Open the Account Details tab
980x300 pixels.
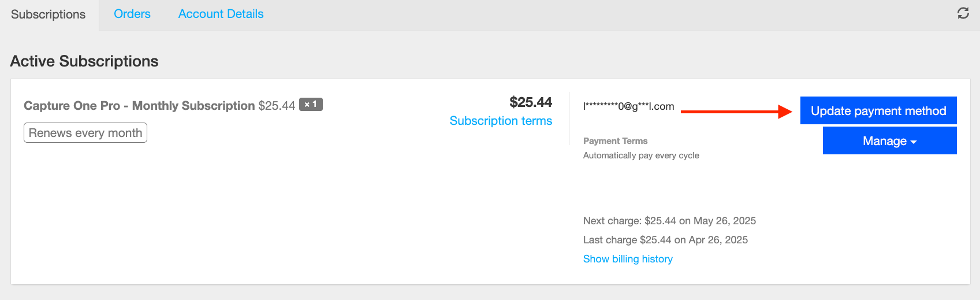[x=221, y=14]
